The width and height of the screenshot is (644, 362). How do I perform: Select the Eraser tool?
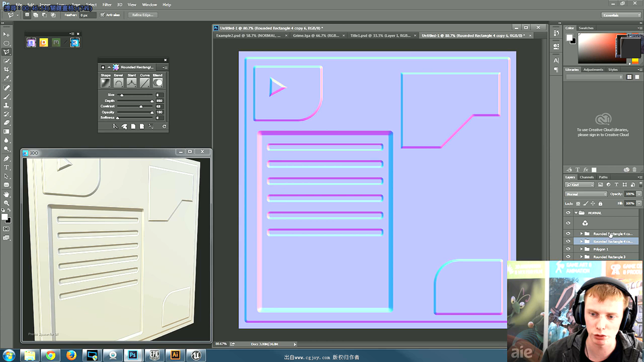tap(6, 123)
